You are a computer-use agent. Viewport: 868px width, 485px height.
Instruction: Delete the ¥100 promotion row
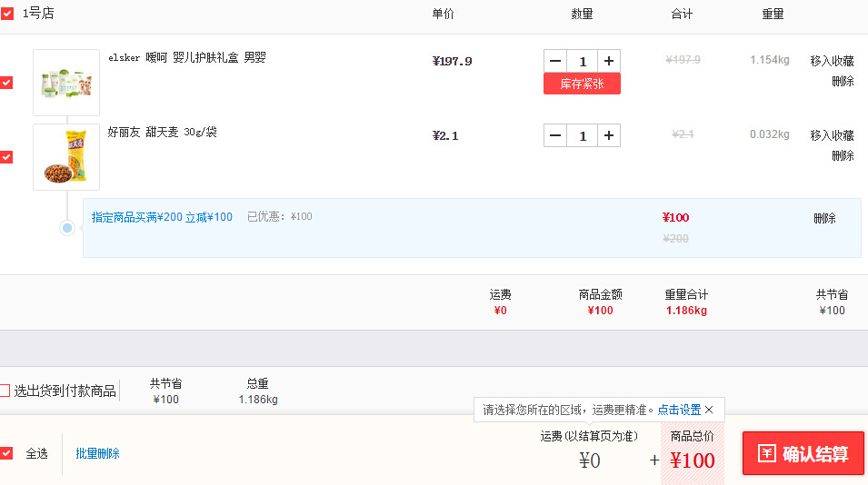coord(824,219)
